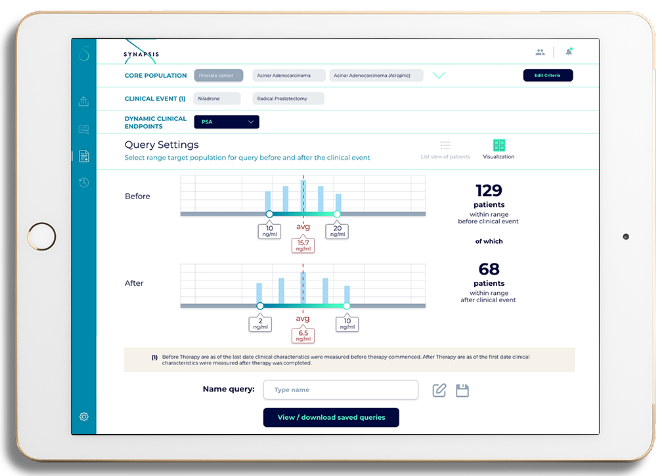Open the monitor icon in left sidebar

[84, 128]
